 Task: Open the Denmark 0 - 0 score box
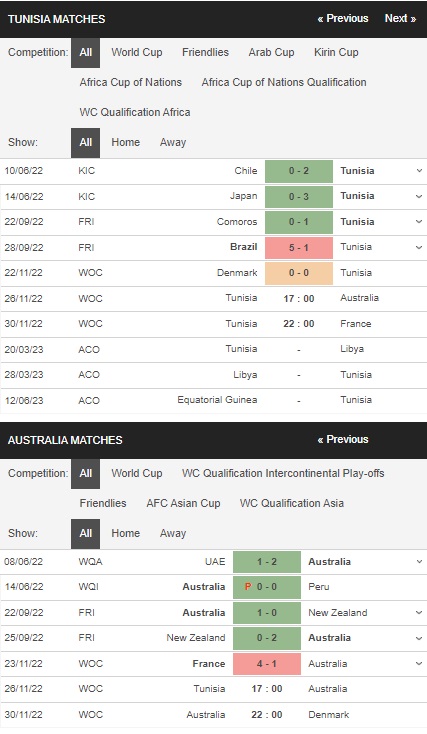[x=299, y=273]
